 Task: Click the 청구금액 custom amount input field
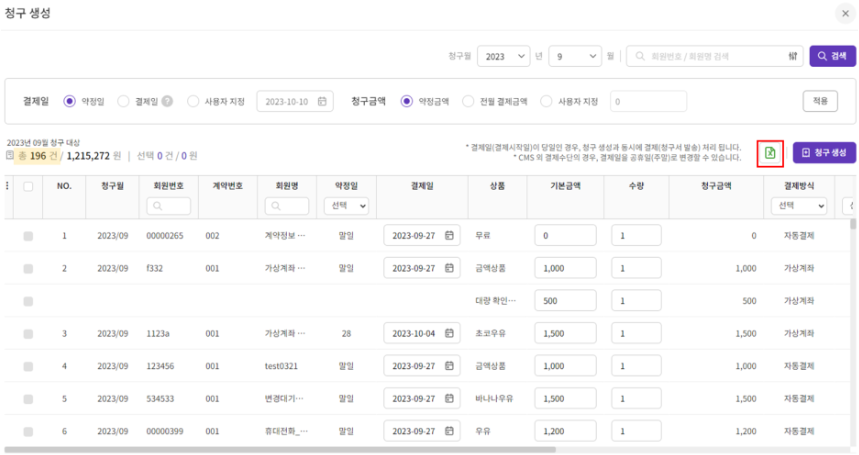click(648, 101)
